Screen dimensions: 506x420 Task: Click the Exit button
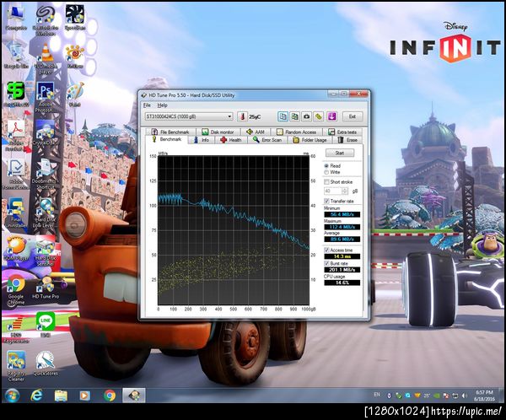352,116
